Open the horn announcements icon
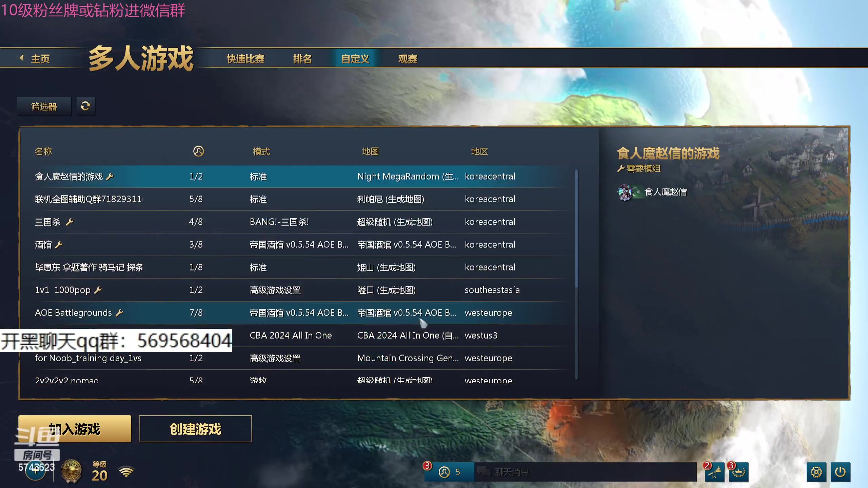The image size is (868, 488). [714, 472]
